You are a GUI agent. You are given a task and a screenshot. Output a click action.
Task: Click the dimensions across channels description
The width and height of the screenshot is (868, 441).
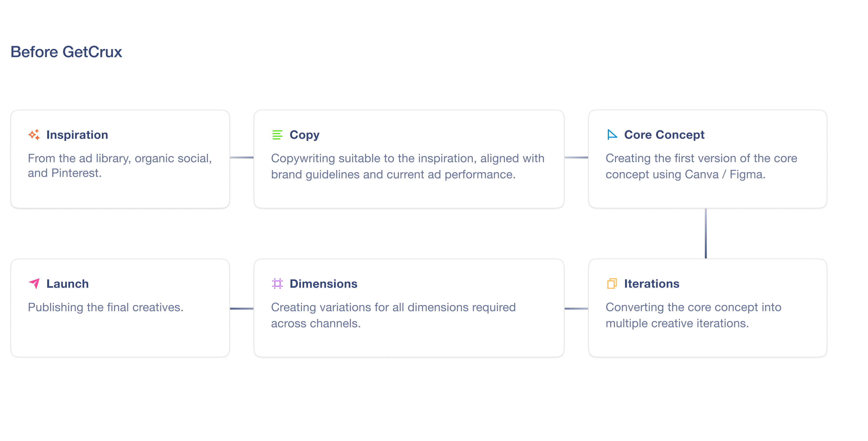coord(393,315)
